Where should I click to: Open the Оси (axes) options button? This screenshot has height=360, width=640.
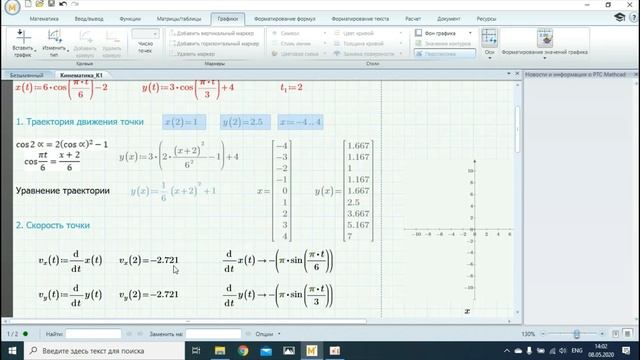pos(489,44)
